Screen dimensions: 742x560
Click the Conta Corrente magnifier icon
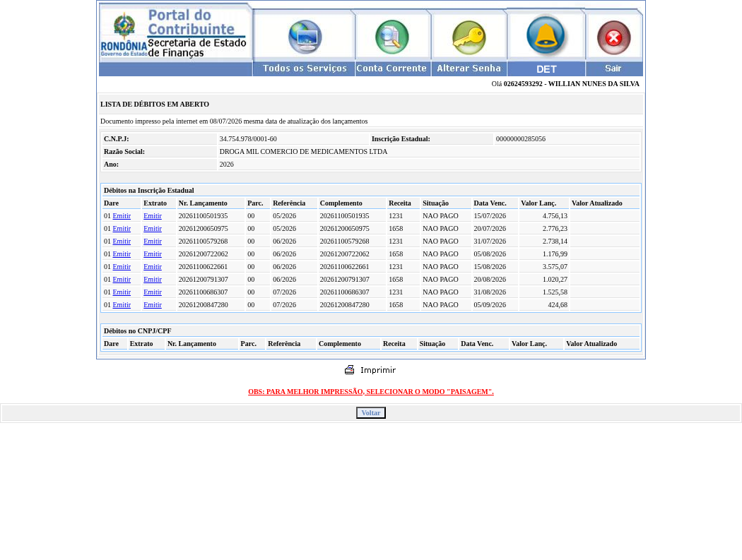(391, 37)
